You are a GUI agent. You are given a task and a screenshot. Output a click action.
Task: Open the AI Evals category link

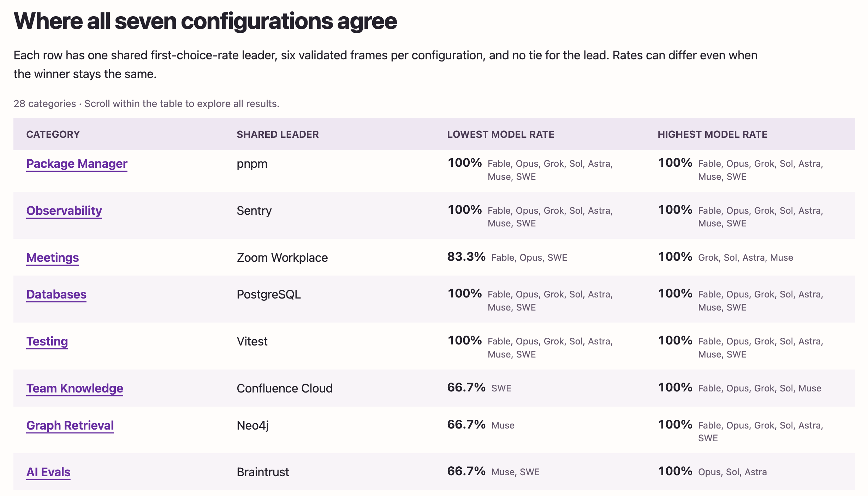(48, 472)
